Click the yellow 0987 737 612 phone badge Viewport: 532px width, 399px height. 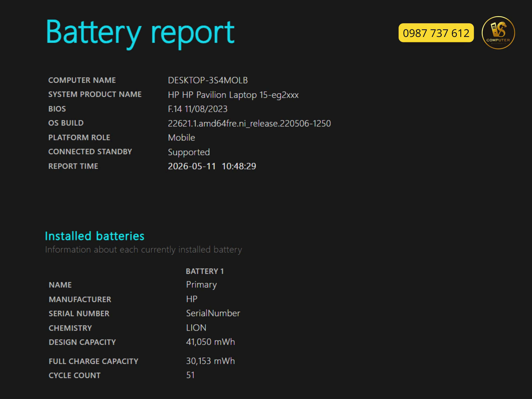[x=436, y=33]
